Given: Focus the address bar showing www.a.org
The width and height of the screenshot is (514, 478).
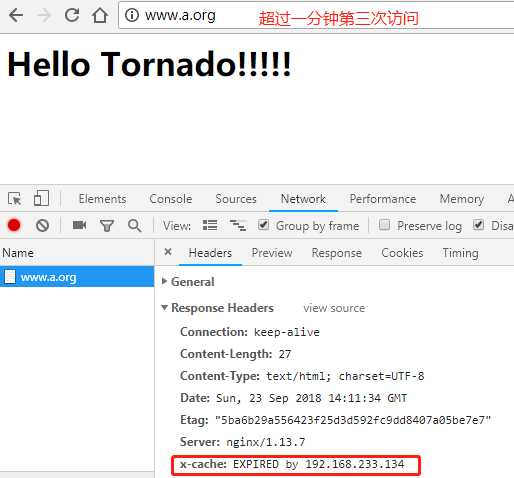Looking at the screenshot, I should (316, 15).
